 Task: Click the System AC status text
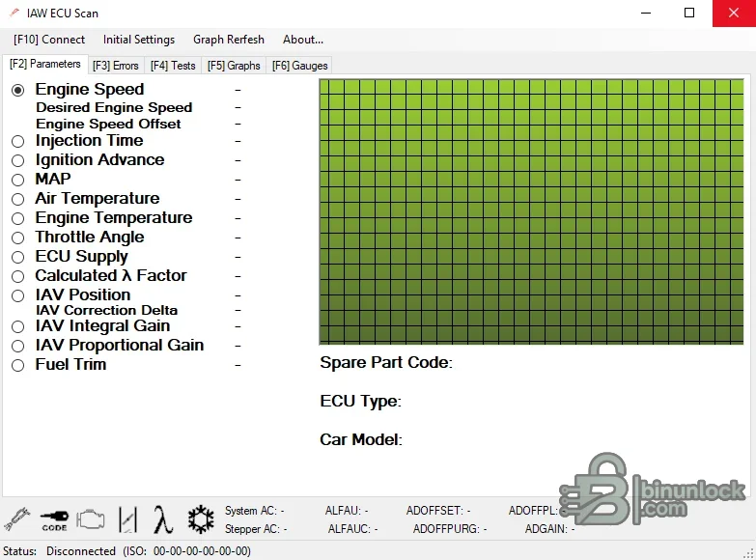[x=255, y=511]
